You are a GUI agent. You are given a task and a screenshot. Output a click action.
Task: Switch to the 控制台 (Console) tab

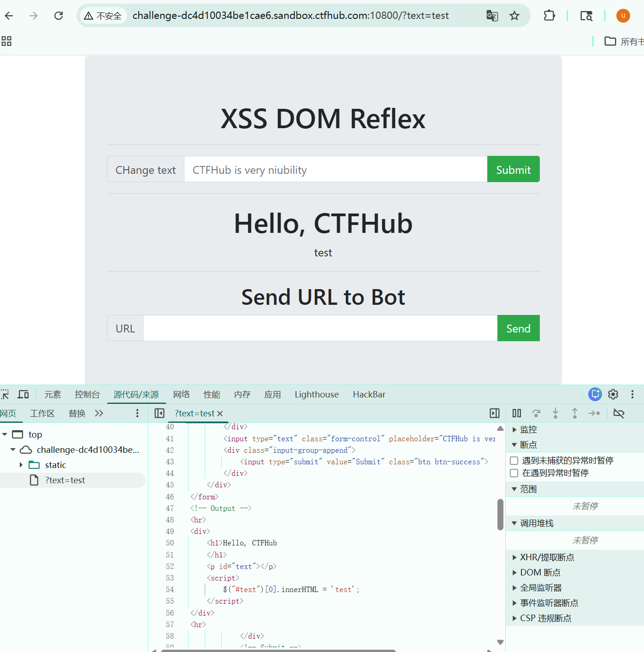[87, 394]
